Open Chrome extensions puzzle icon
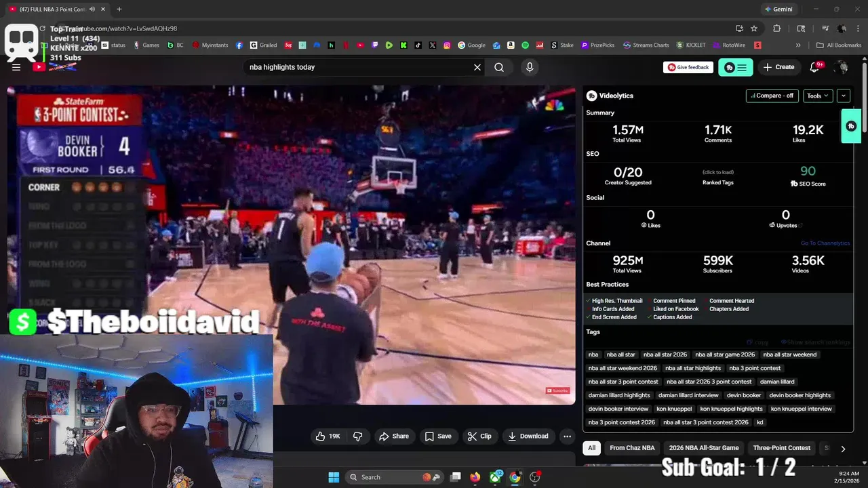 pos(777,28)
